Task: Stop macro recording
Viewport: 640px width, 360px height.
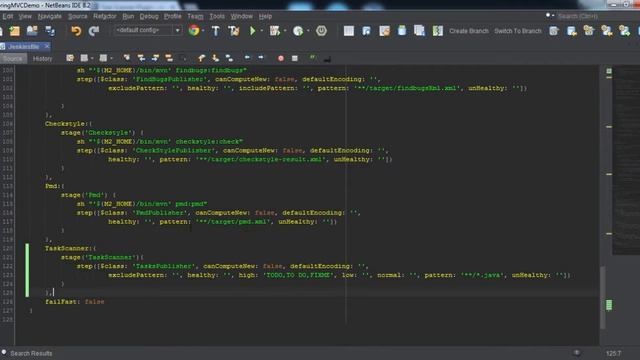Action: tap(295, 58)
